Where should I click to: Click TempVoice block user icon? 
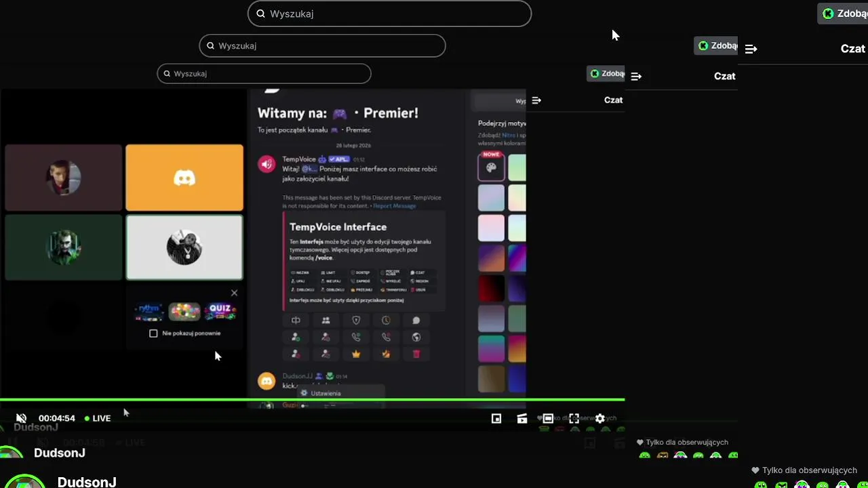pos(296,354)
